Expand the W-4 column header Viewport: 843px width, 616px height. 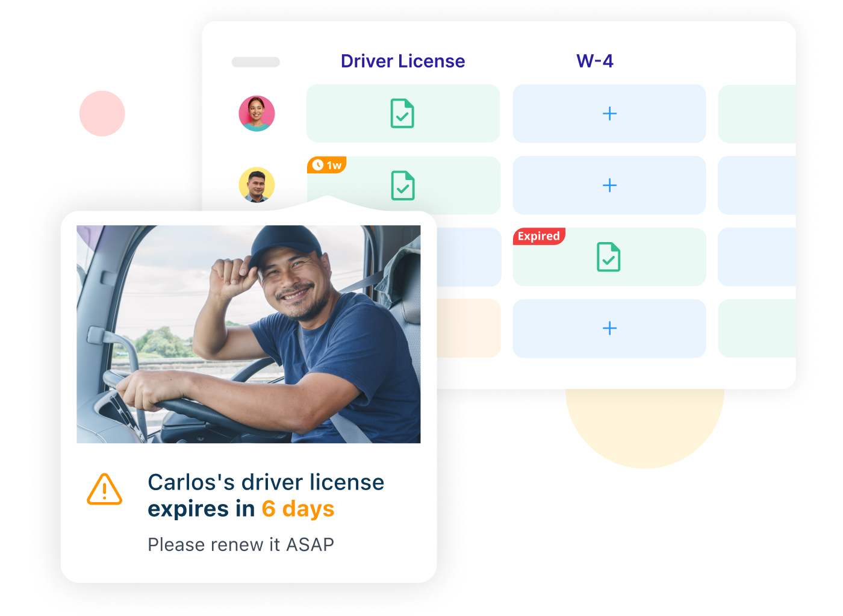(x=595, y=61)
